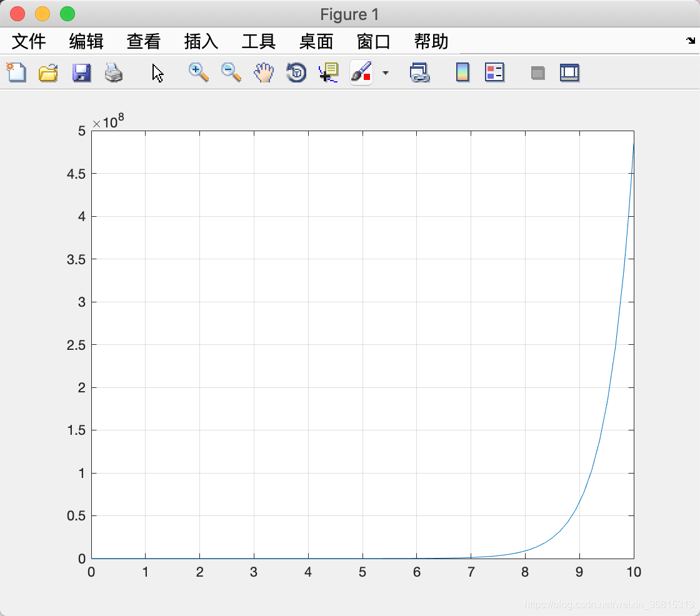Open the 文件 menu
Image resolution: width=700 pixels, height=616 pixels.
point(29,41)
